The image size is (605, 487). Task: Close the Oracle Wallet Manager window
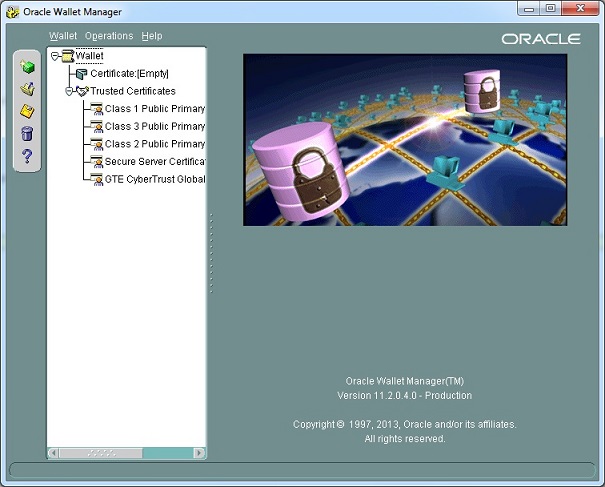(x=580, y=9)
